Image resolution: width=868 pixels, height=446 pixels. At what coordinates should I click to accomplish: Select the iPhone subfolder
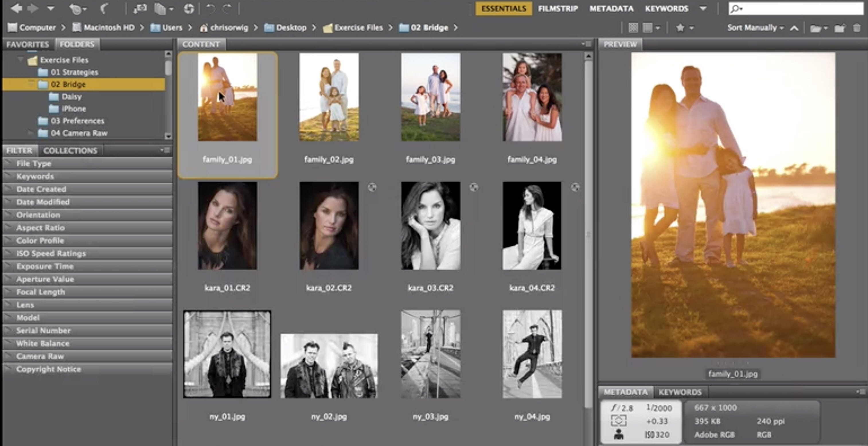coord(67,109)
